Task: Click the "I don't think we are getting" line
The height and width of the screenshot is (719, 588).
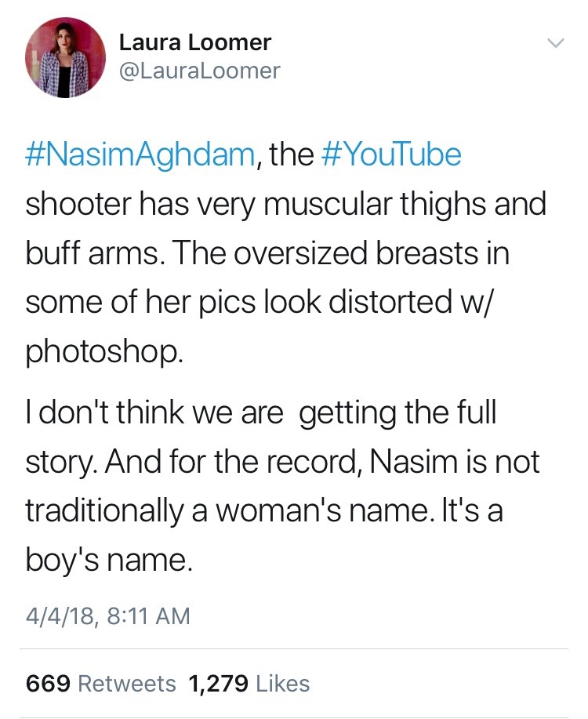Action: click(x=260, y=413)
